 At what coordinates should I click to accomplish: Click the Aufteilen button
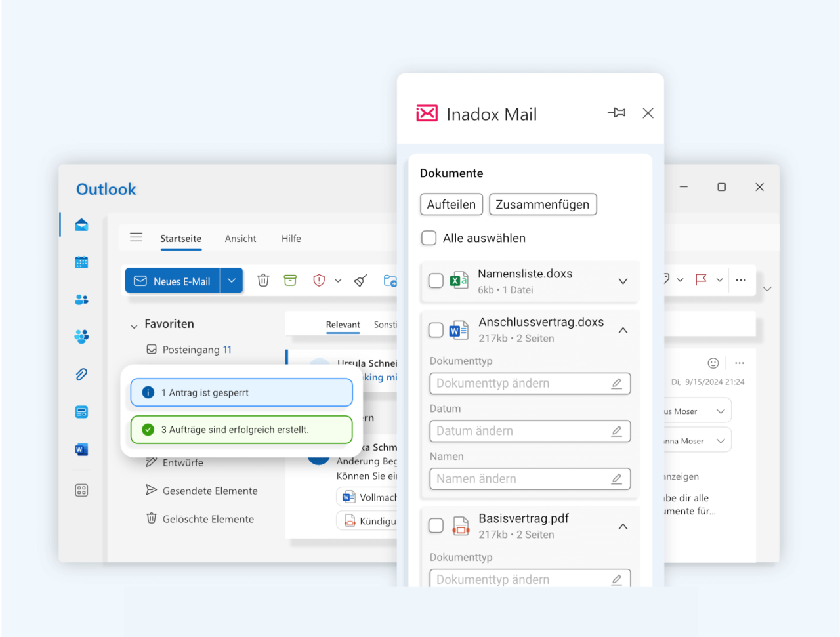coord(451,205)
